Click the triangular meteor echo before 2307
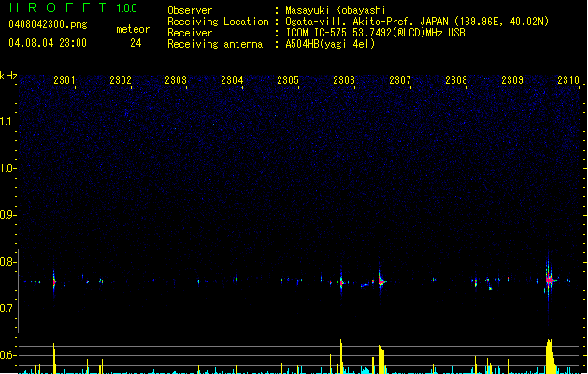588x374 pixels. coord(381,281)
